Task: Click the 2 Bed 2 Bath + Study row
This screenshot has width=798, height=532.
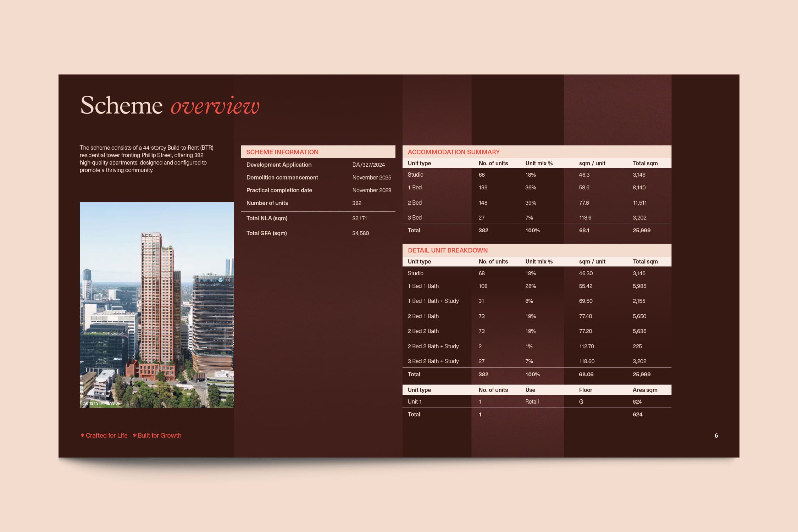Action: tap(537, 347)
